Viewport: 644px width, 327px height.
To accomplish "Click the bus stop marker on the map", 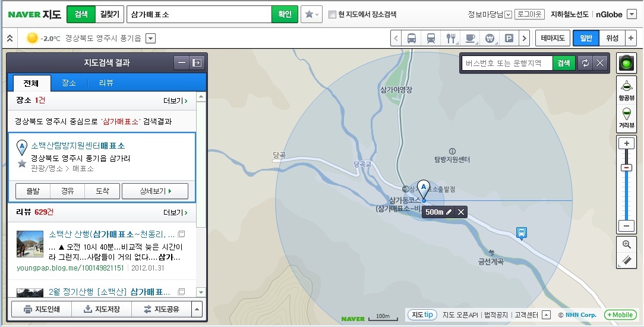I will click(522, 233).
